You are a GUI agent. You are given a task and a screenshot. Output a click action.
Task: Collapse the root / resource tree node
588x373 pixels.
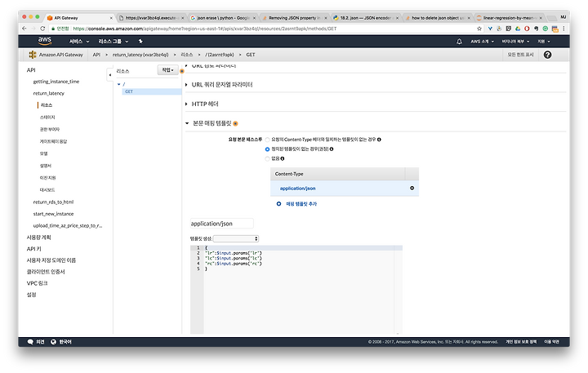click(x=119, y=84)
